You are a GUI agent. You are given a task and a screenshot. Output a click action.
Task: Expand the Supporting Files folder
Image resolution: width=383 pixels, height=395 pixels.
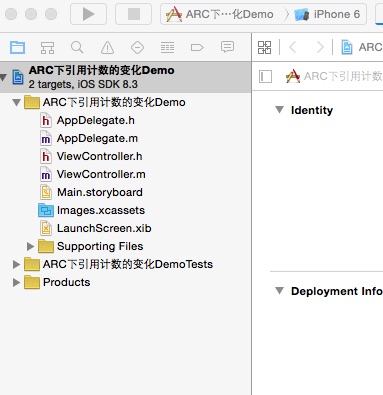click(30, 246)
